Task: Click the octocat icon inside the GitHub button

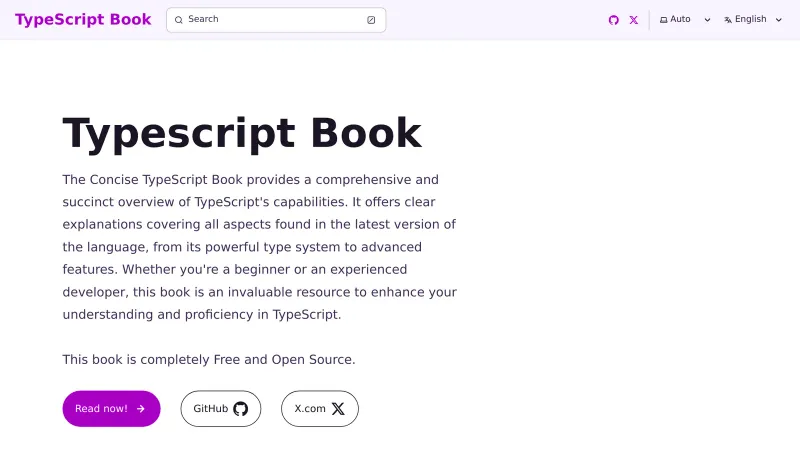Action: point(240,409)
